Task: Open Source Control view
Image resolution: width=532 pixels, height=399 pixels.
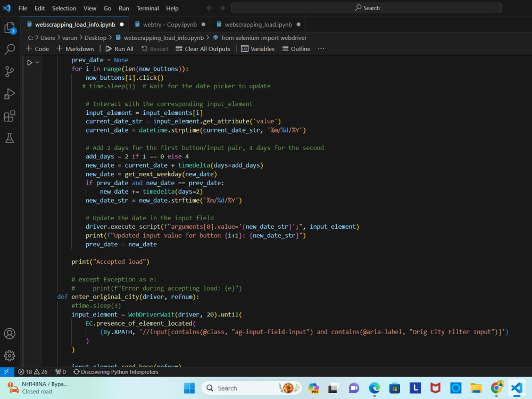Action: [10, 71]
